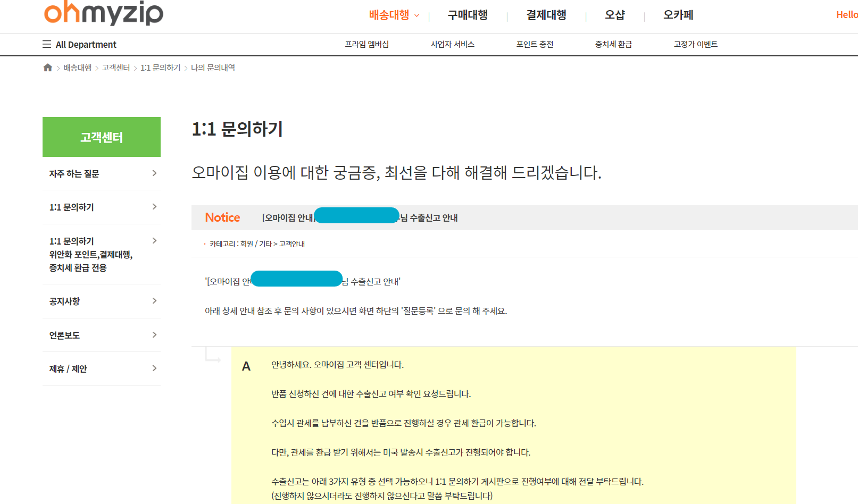Expand chevron next to 자주 하는 질문
858x504 pixels.
[x=154, y=173]
